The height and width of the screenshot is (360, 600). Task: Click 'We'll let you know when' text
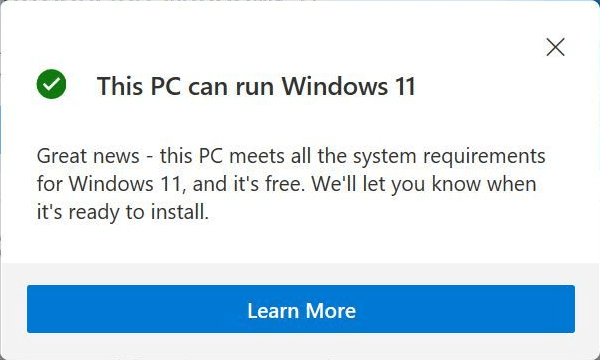pos(424,185)
